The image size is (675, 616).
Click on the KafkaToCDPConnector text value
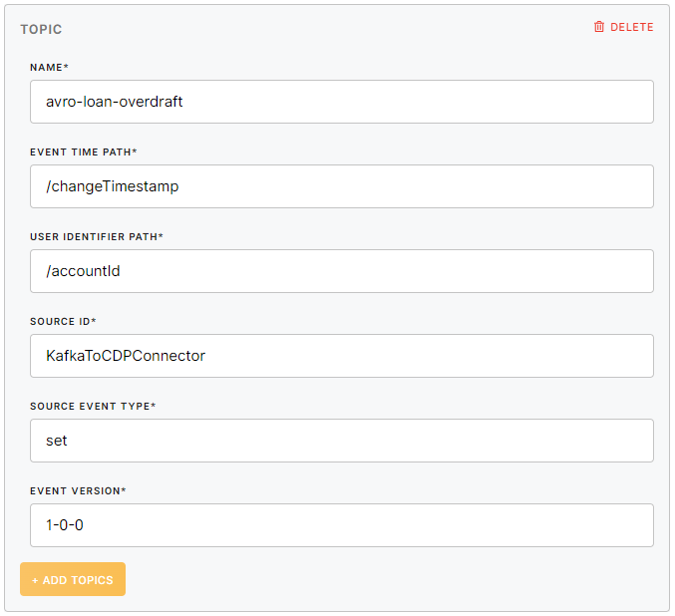pos(126,356)
